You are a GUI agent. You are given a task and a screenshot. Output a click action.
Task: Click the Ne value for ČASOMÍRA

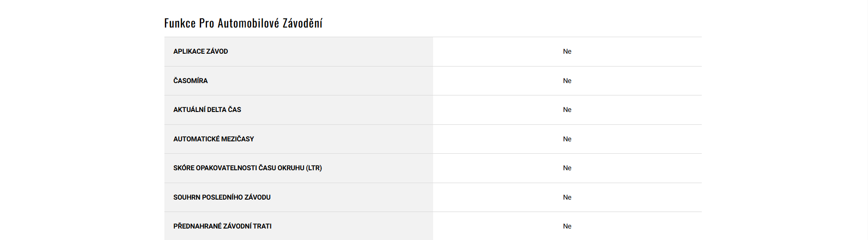pos(567,81)
